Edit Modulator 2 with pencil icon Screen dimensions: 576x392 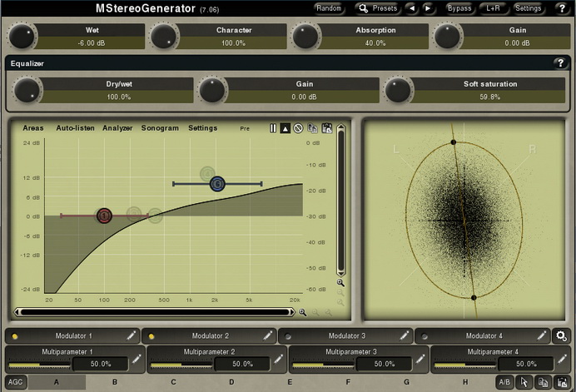coord(268,335)
